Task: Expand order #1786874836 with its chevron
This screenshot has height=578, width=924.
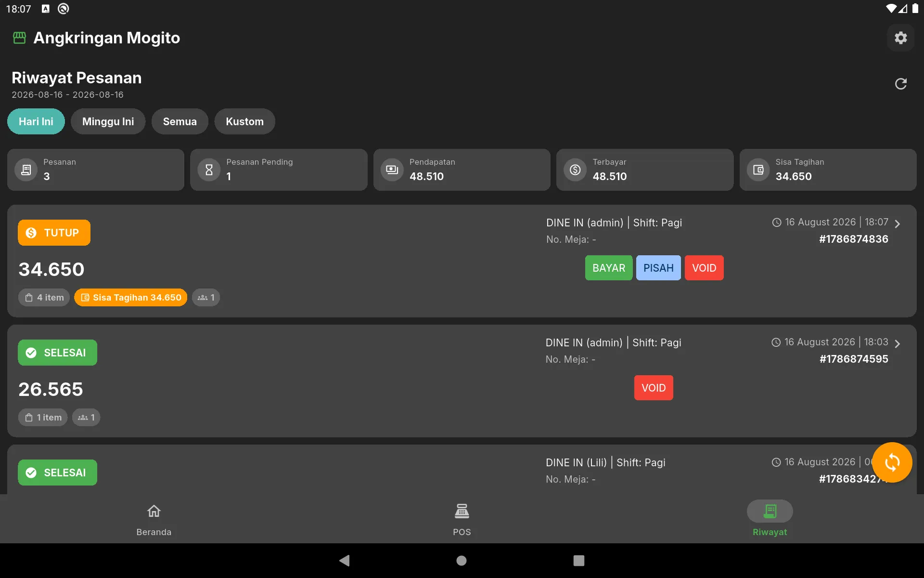Action: coord(897,223)
